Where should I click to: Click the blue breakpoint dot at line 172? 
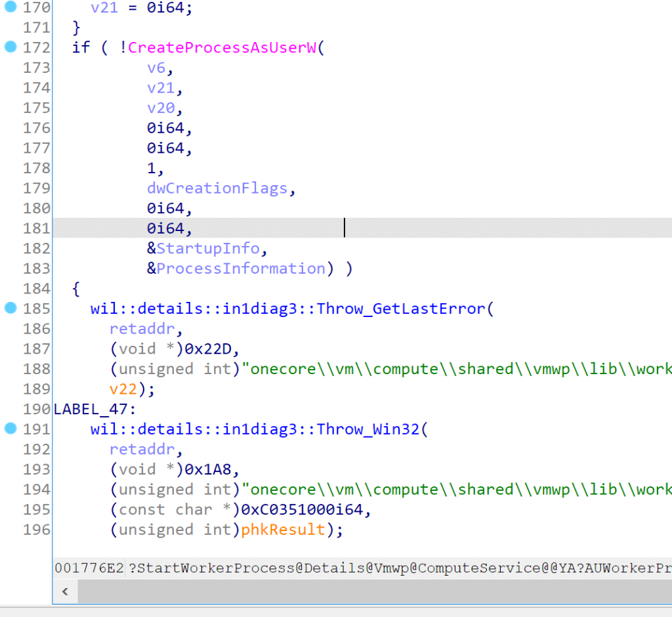click(x=9, y=47)
